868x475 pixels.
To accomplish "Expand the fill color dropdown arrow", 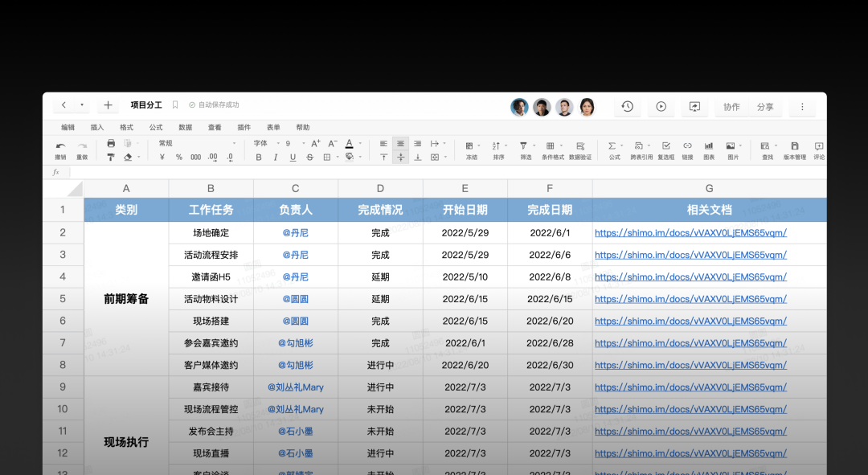I will [x=360, y=158].
